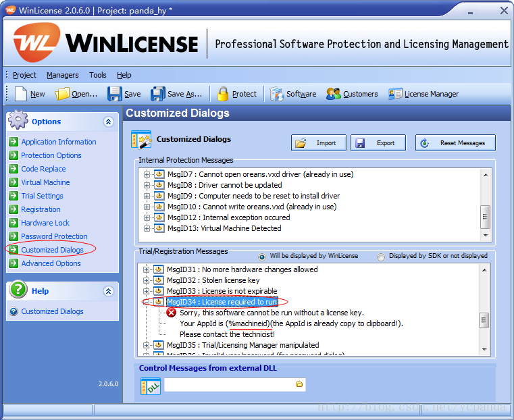Click the DLL icon under Control Messages

pos(151,386)
